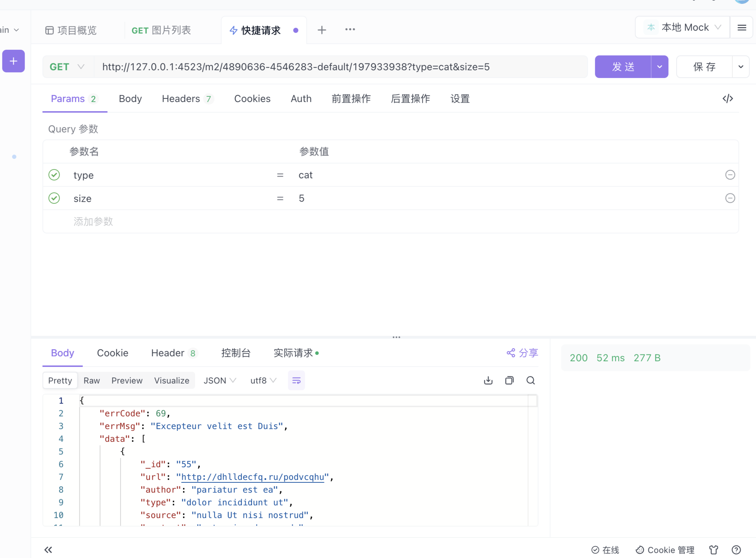756x558 pixels.
Task: Share the response via 分享
Action: pyautogui.click(x=522, y=353)
